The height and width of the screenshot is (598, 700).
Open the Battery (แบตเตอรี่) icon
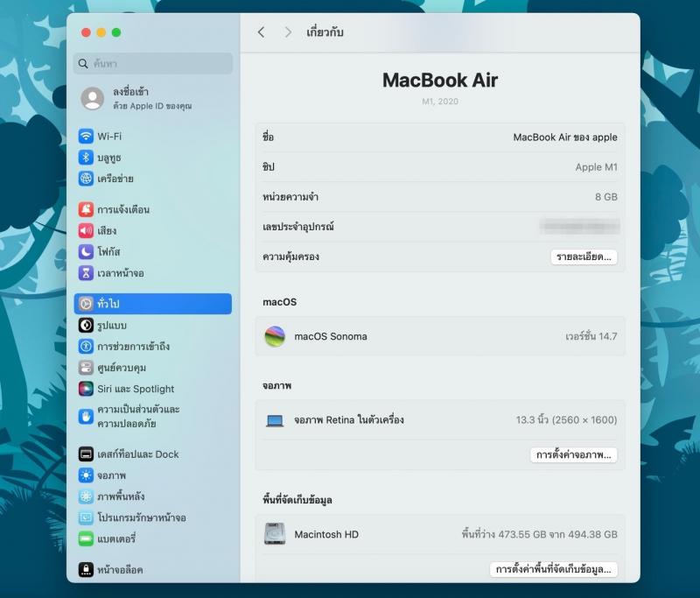86,538
